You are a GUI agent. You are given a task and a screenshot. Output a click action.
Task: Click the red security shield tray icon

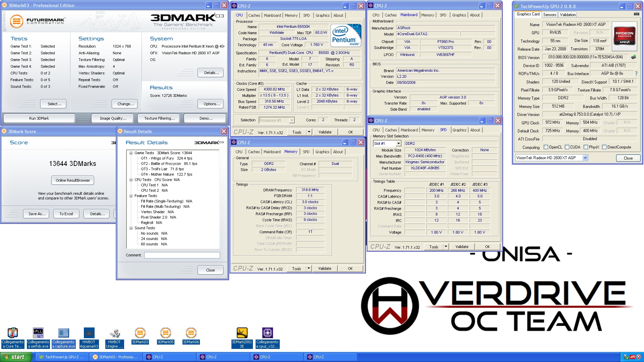click(639, 357)
